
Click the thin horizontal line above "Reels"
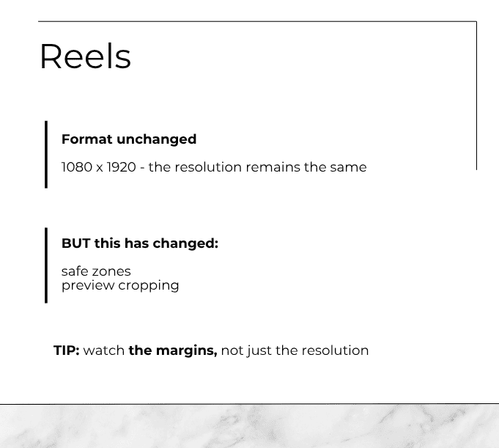coord(256,22)
